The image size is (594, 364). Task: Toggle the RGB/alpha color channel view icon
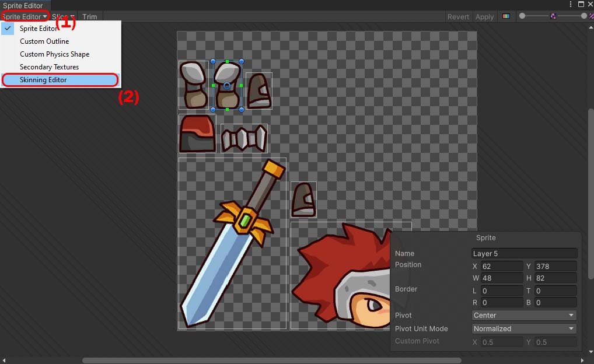coord(506,16)
